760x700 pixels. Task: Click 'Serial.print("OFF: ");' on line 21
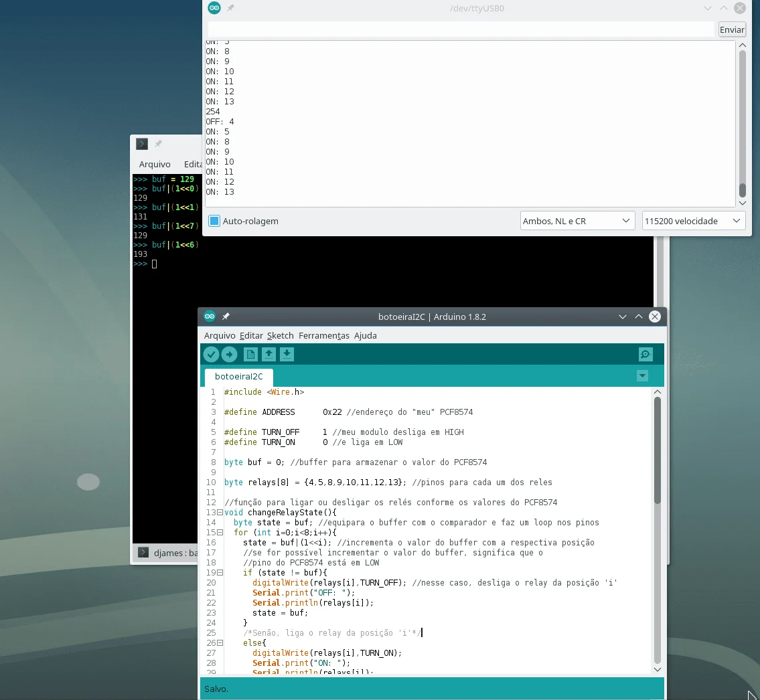[x=304, y=593]
